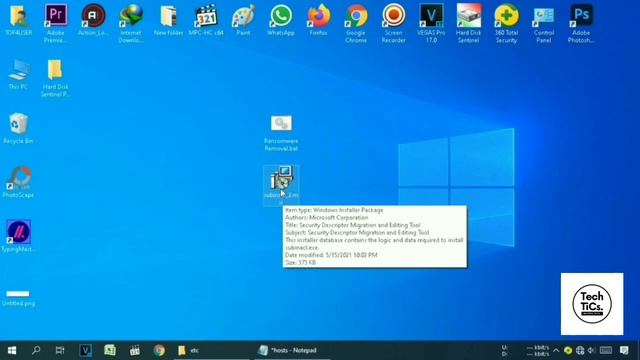Open taskbar Search magnifier
Screen dimensions: 640x360
click(36, 350)
